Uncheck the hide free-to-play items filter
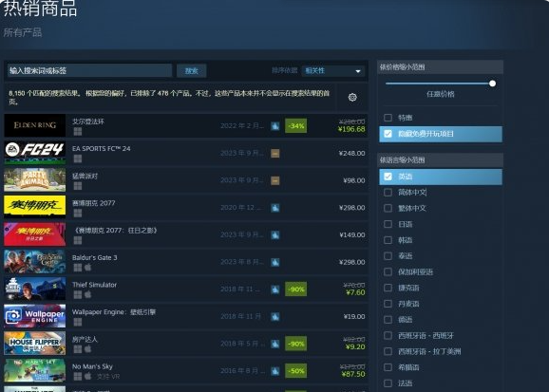 point(388,134)
